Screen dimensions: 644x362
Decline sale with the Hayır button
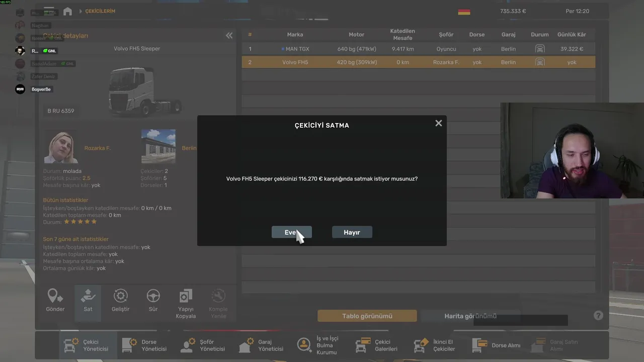pos(352,232)
